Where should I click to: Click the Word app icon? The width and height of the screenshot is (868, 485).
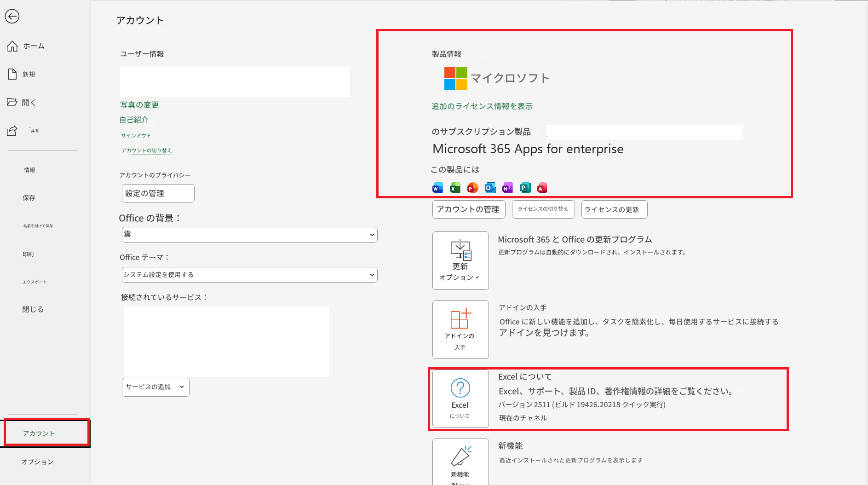click(x=437, y=188)
